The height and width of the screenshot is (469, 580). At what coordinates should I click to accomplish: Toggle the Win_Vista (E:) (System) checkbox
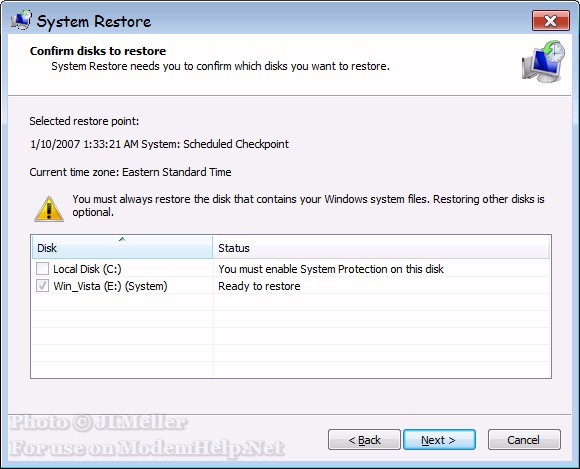coord(43,286)
